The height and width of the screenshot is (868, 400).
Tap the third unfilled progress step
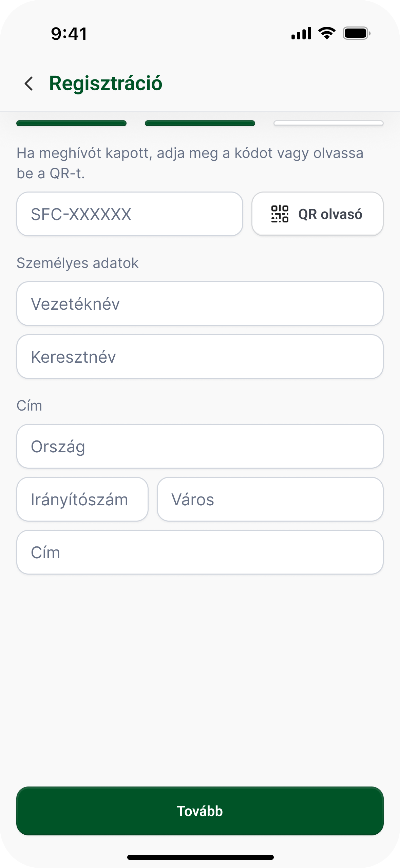coord(328,123)
